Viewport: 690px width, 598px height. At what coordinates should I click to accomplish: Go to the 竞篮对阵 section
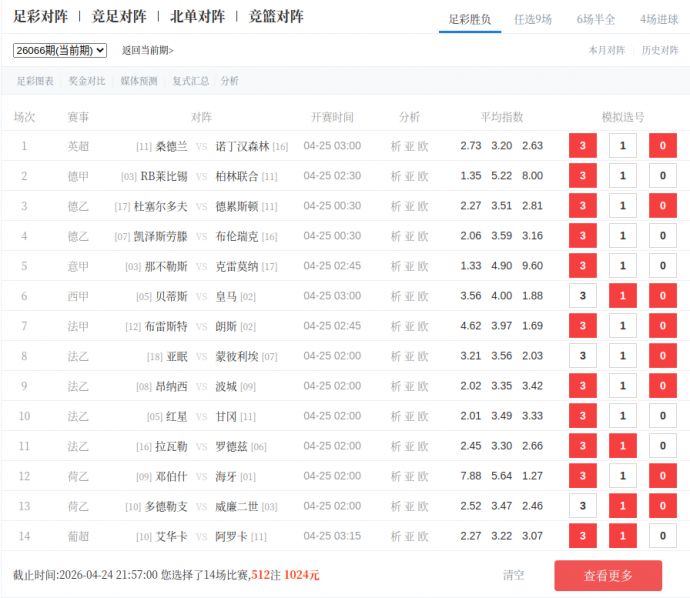pyautogui.click(x=276, y=17)
